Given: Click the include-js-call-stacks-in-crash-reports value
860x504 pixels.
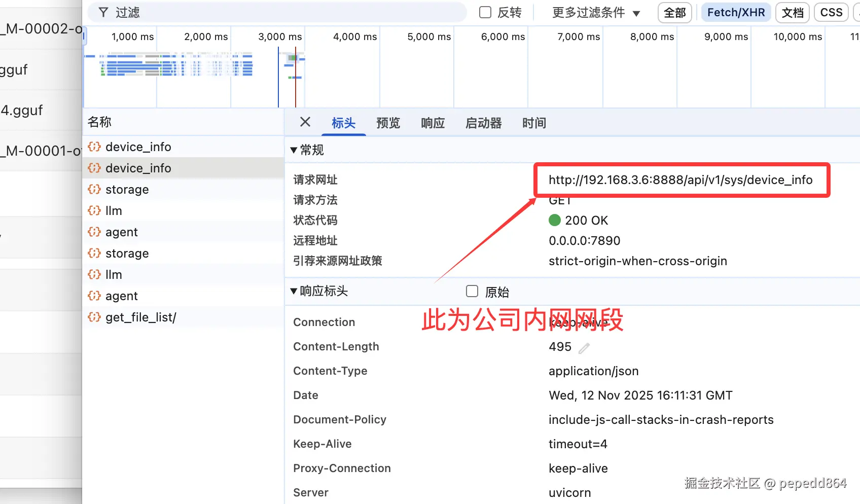Looking at the screenshot, I should (661, 420).
